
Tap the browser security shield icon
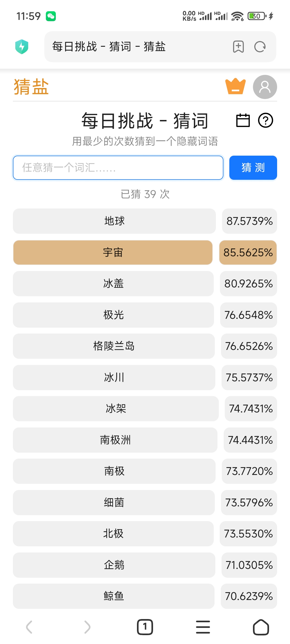click(x=22, y=47)
